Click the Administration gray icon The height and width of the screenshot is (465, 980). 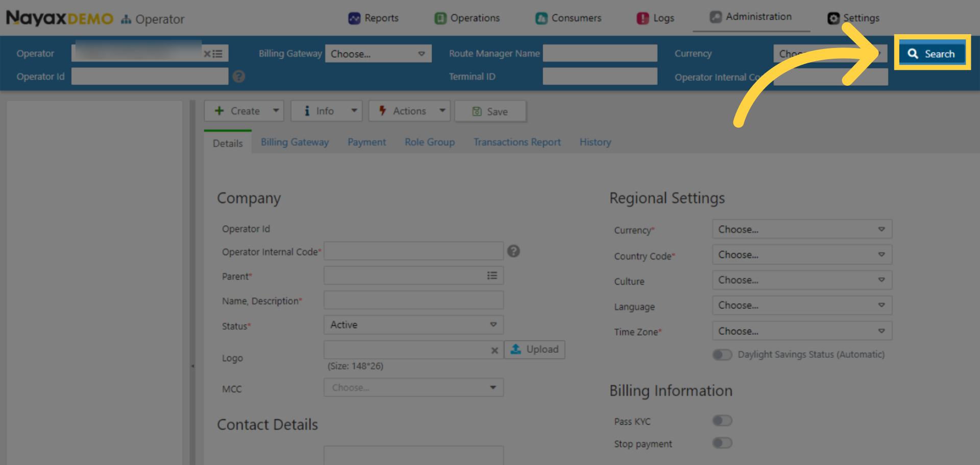[x=716, y=17]
